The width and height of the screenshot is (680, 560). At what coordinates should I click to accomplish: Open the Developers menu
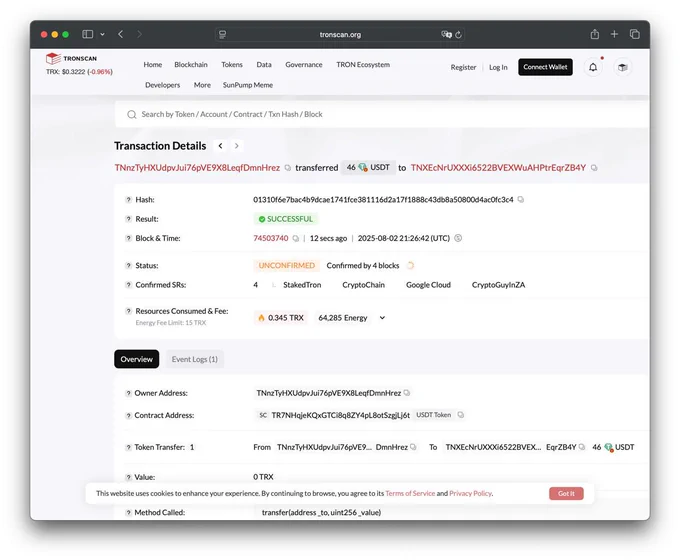(x=163, y=85)
